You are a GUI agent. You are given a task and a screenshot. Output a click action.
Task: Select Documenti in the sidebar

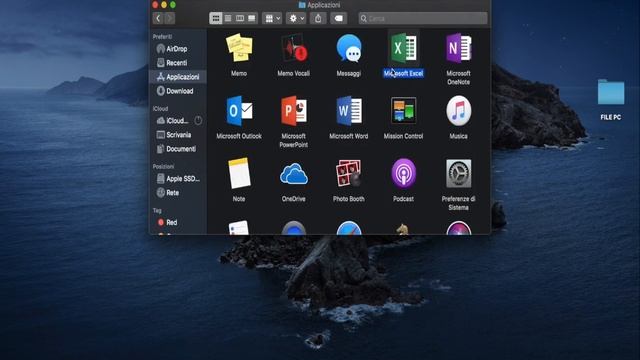178,149
